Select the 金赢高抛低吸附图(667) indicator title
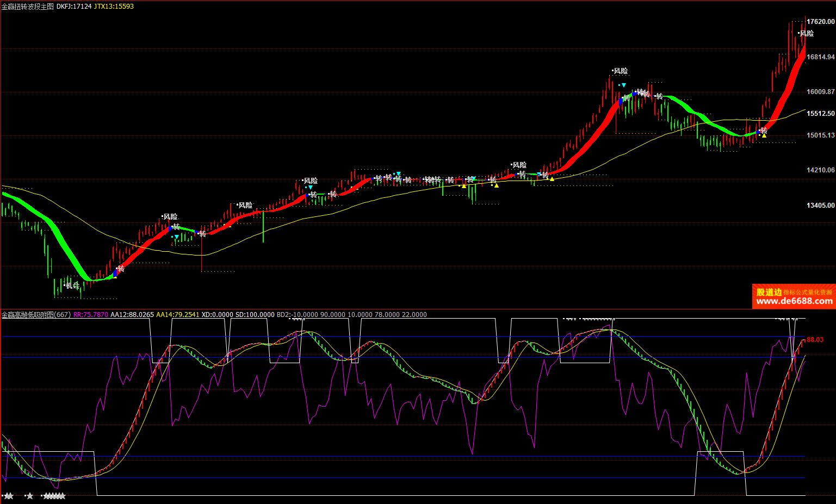This screenshot has width=836, height=504. click(x=36, y=315)
